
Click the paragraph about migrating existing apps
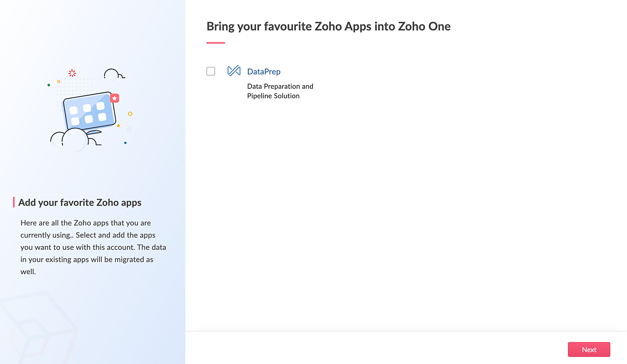point(93,247)
